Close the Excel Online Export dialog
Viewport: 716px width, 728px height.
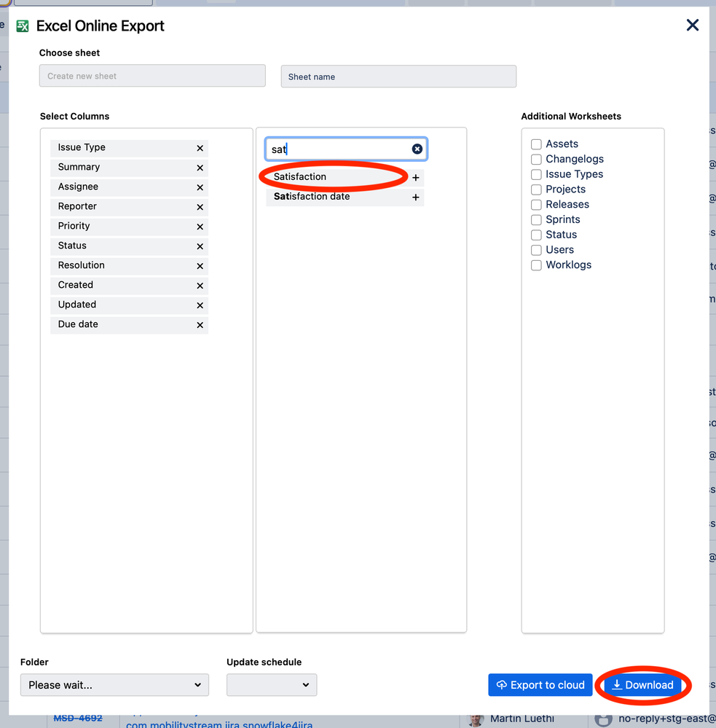[693, 25]
